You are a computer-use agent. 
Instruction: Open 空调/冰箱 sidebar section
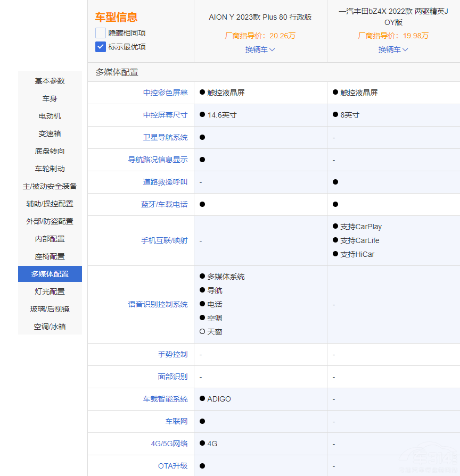coord(50,327)
